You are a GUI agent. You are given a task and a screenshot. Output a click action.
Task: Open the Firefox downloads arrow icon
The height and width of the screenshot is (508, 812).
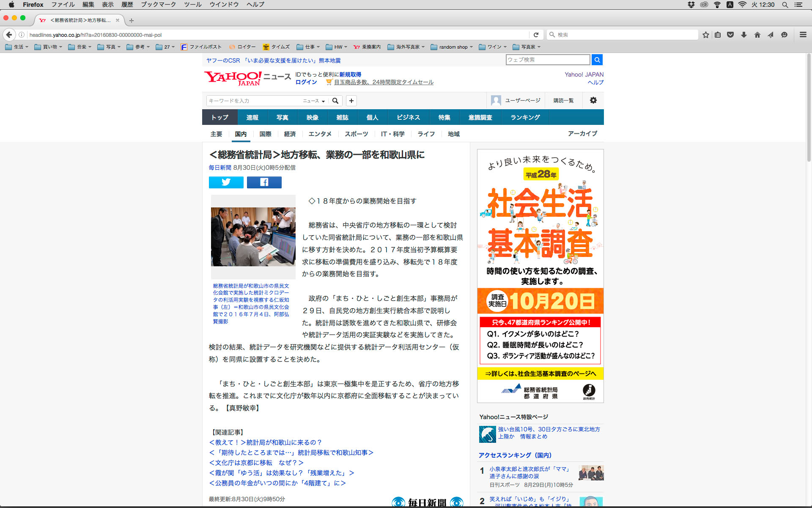tap(743, 35)
